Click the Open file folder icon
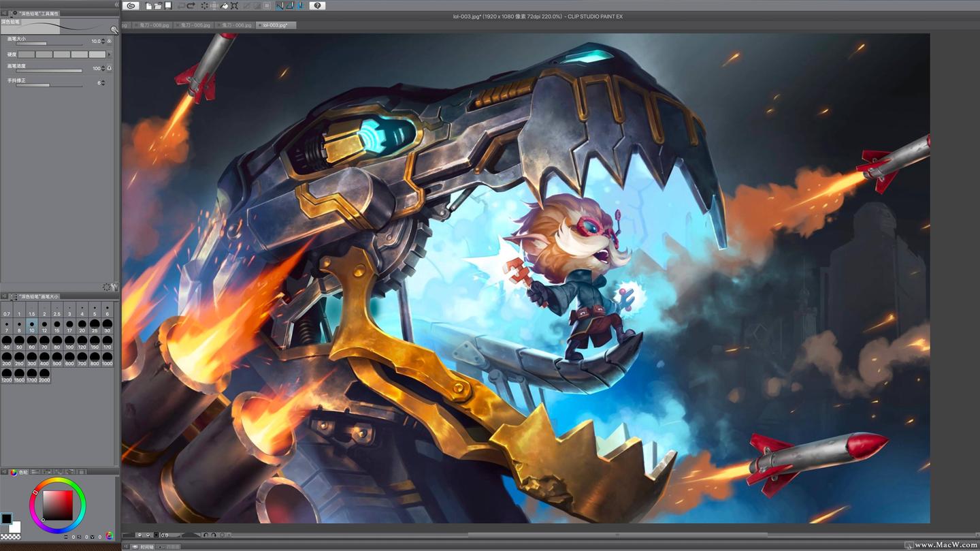This screenshot has height=551, width=980. pyautogui.click(x=158, y=5)
